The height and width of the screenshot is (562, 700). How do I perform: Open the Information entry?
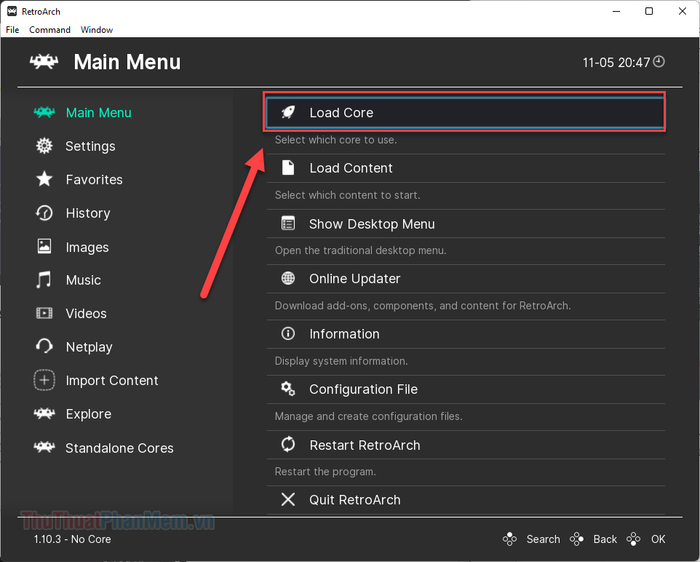point(466,334)
